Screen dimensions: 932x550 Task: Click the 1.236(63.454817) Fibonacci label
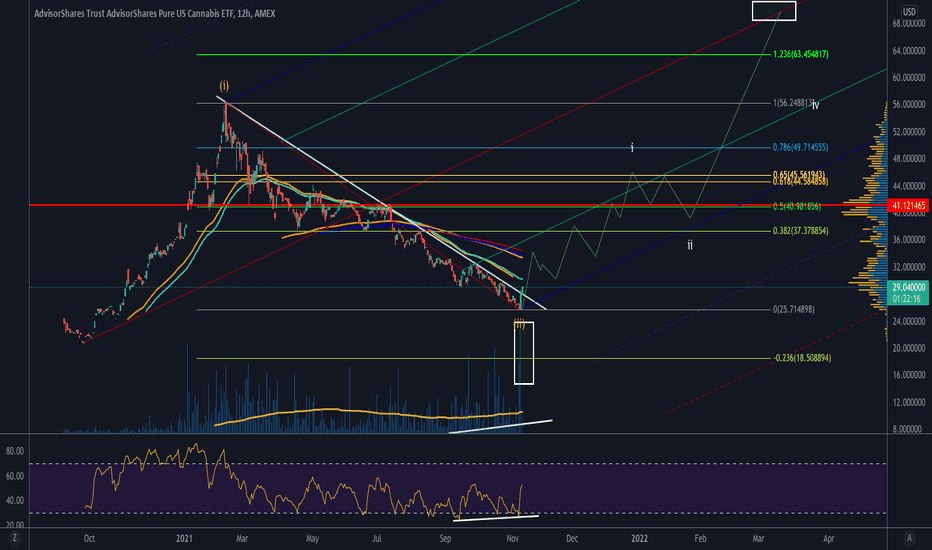801,54
